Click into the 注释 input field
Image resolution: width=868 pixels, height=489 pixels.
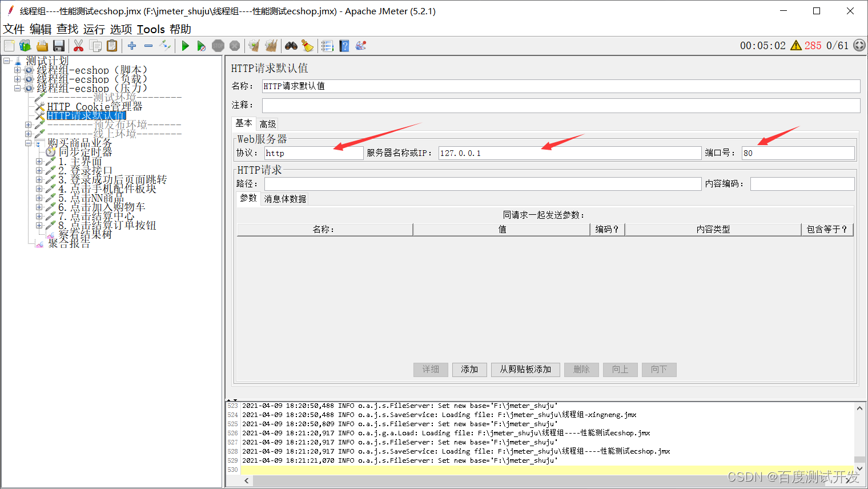[x=561, y=105]
